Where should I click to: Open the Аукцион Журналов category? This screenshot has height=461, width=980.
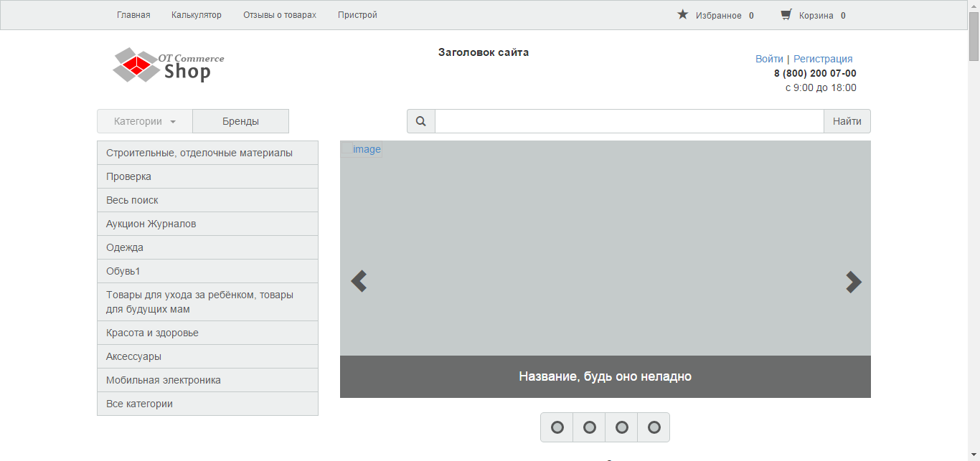click(207, 224)
